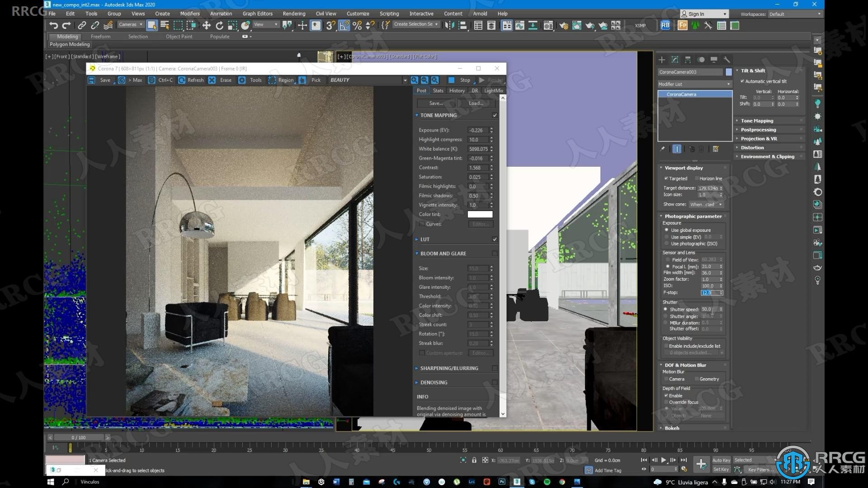Open the Bloom and Glare section
Viewport: 868px width, 488px height.
click(x=444, y=253)
